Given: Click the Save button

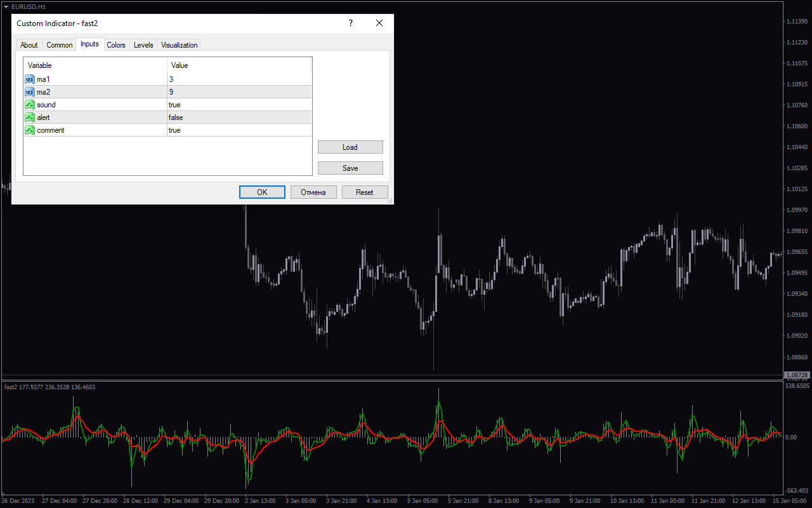Looking at the screenshot, I should (350, 168).
